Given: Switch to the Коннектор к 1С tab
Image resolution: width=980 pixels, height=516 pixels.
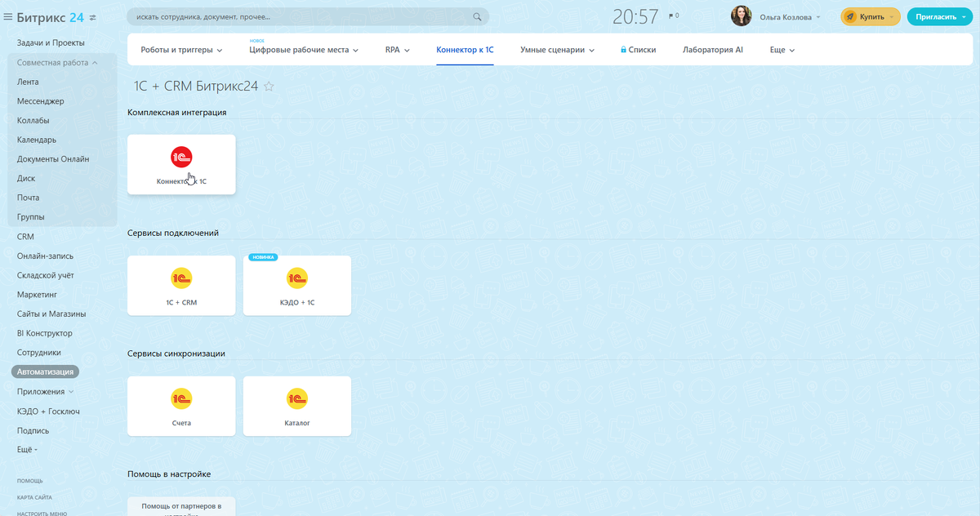Looking at the screenshot, I should pyautogui.click(x=465, y=50).
